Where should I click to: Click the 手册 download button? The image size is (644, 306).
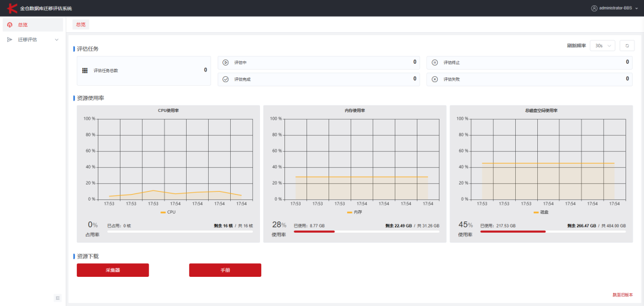tap(225, 270)
